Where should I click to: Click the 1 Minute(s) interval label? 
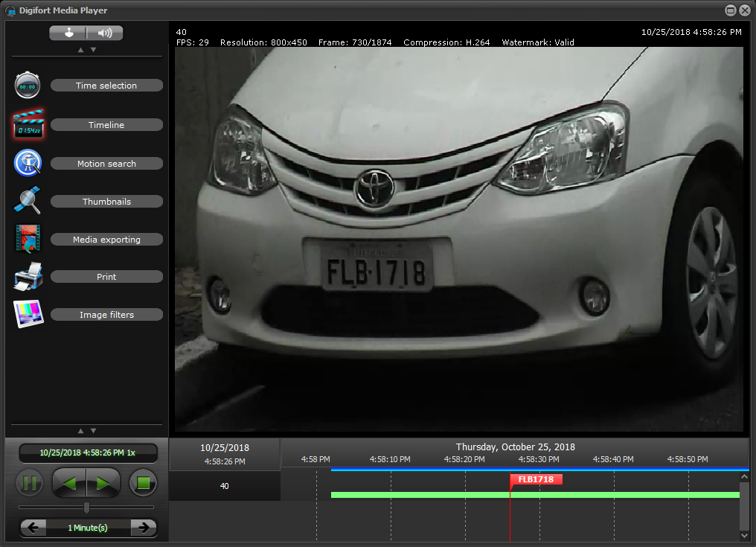[88, 528]
